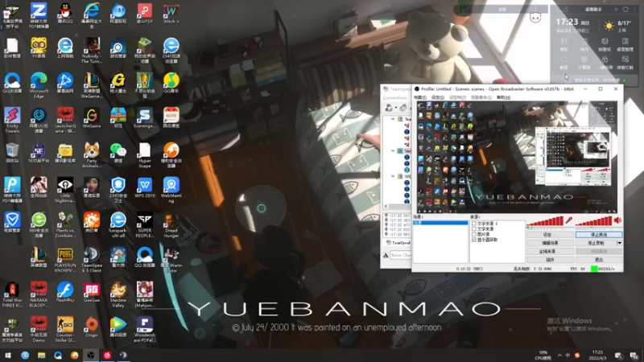Adjust the OBS desktop volume bar
The width and height of the screenshot is (644, 362).
point(594,221)
